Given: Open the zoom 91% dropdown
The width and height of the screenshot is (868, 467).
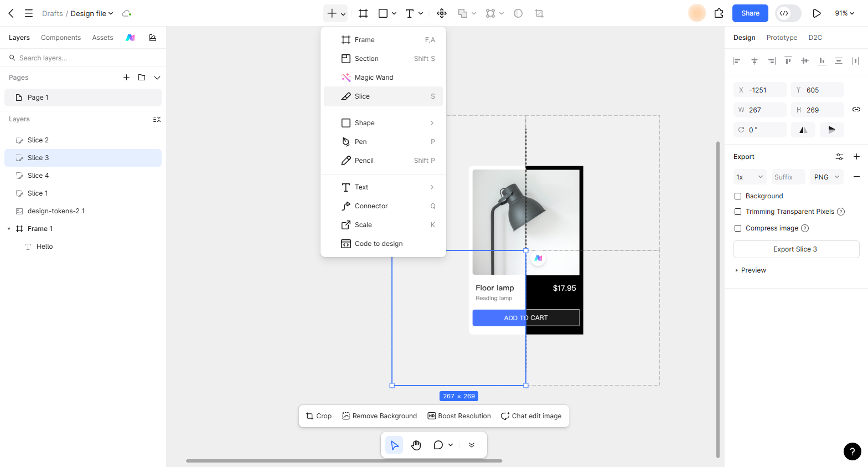Looking at the screenshot, I should pyautogui.click(x=844, y=13).
